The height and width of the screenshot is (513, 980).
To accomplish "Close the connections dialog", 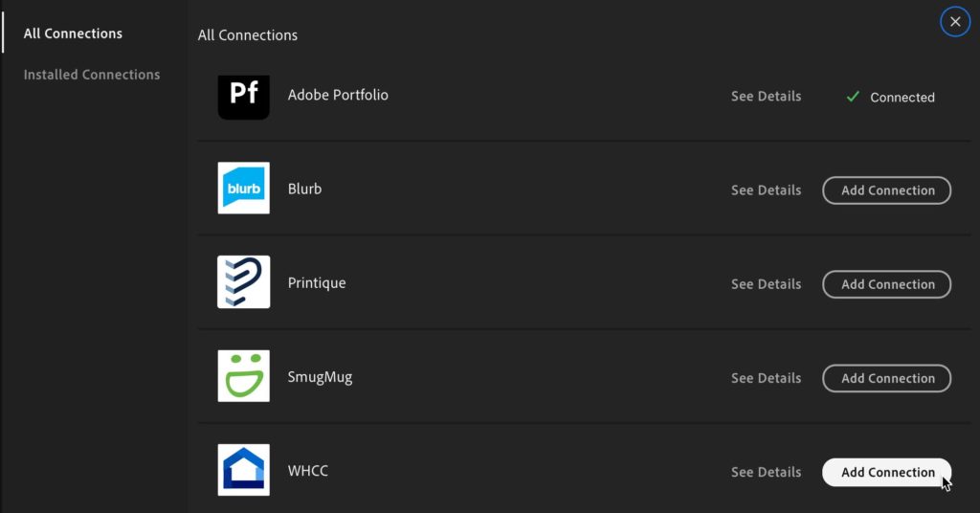I will click(x=955, y=21).
